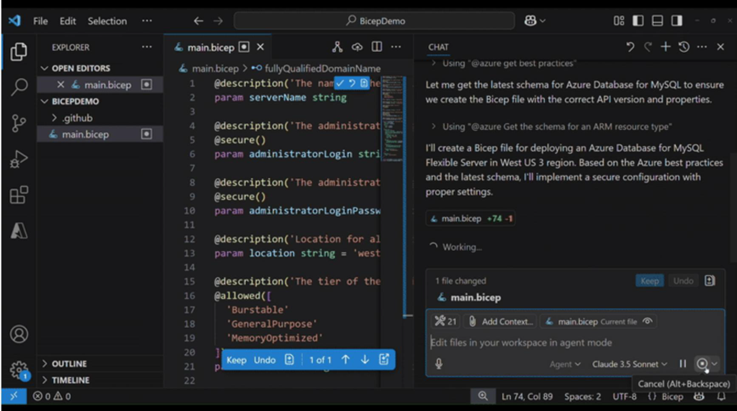Open Source Control view in activity bar
Viewport: 737px width, 411px height.
[19, 123]
